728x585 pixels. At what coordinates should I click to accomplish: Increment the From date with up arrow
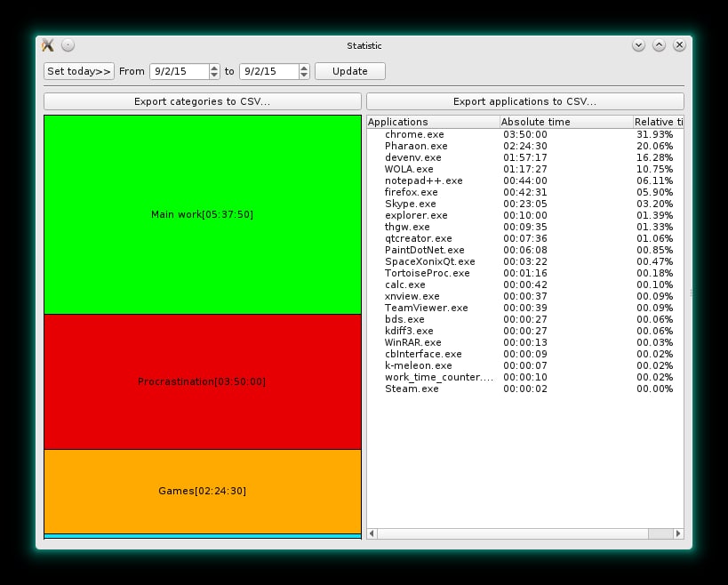(x=214, y=68)
